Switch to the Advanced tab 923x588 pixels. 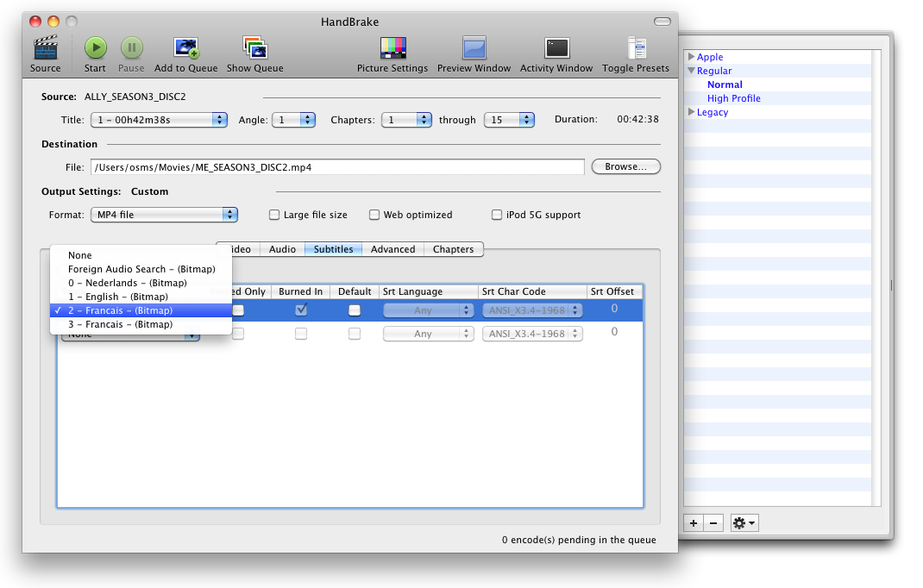pyautogui.click(x=392, y=249)
